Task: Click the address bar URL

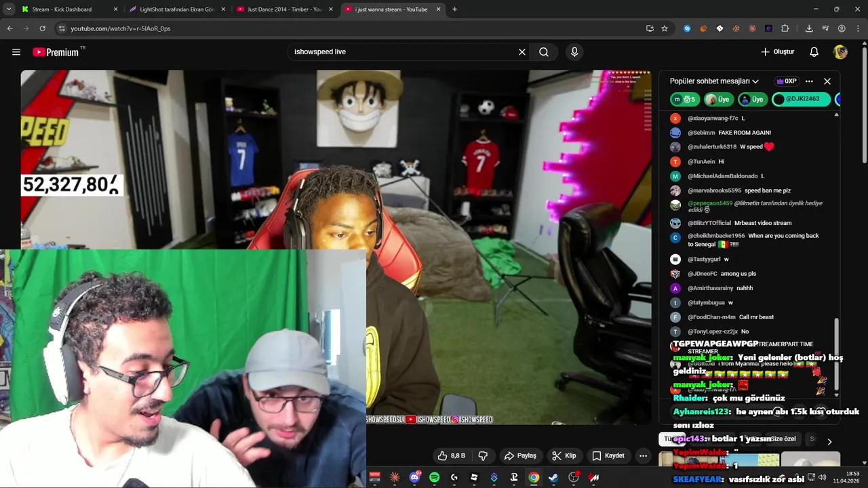Action: [x=121, y=28]
